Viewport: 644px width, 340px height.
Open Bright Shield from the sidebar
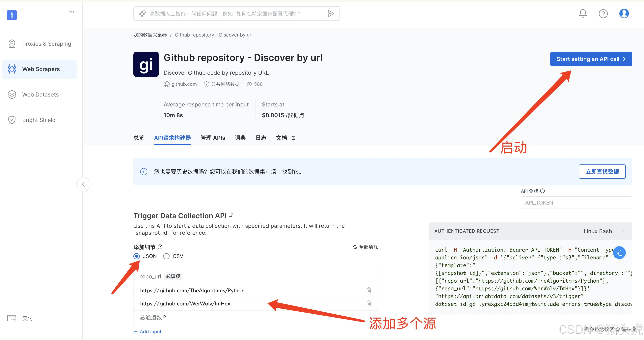pyautogui.click(x=39, y=120)
